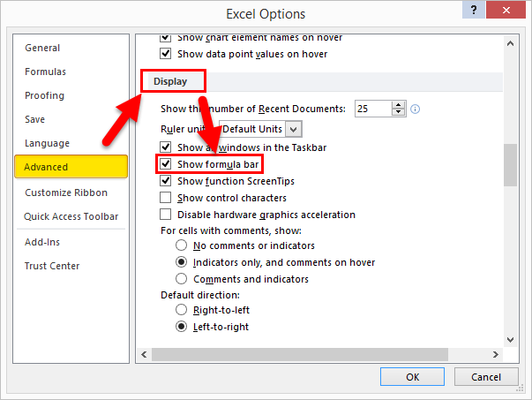The height and width of the screenshot is (400, 532).
Task: Uncheck Show function ScreenTips
Action: 165,181
